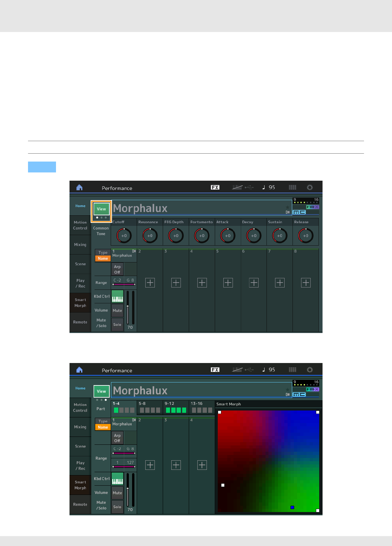Screen dimensions: 392x546
Task: Select part 1 Morphalux name in lower screen
Action: coord(122,424)
